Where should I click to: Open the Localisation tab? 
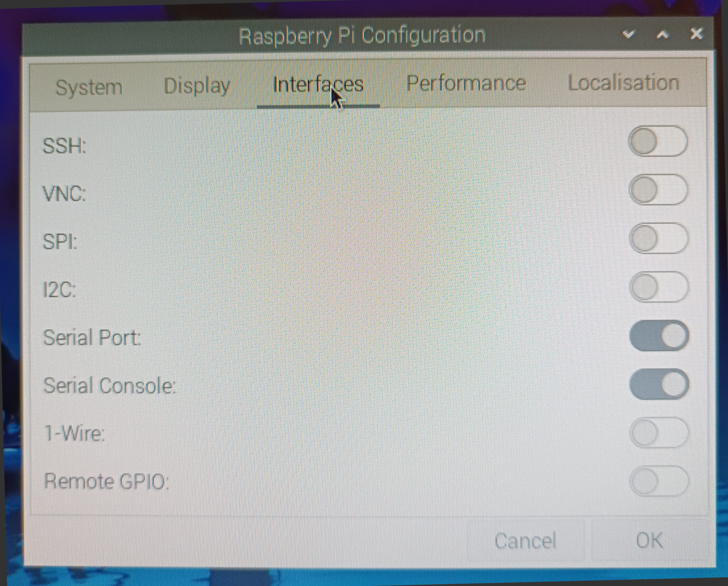click(x=623, y=83)
